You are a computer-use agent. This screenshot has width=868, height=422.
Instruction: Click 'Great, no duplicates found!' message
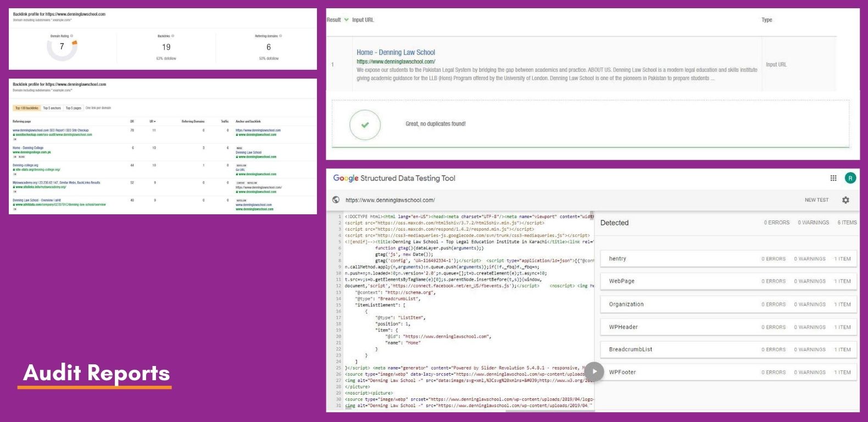(x=436, y=124)
